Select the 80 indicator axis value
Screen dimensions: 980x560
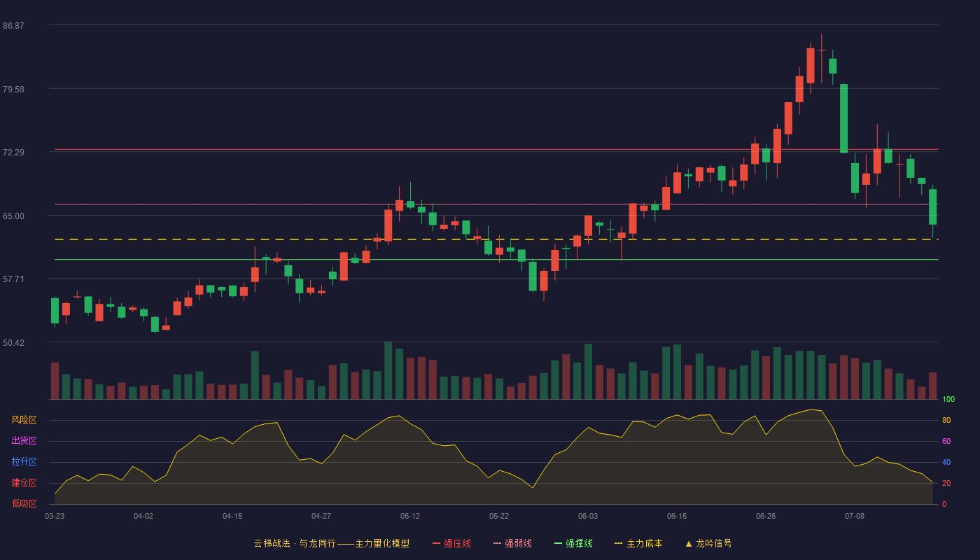click(x=946, y=420)
